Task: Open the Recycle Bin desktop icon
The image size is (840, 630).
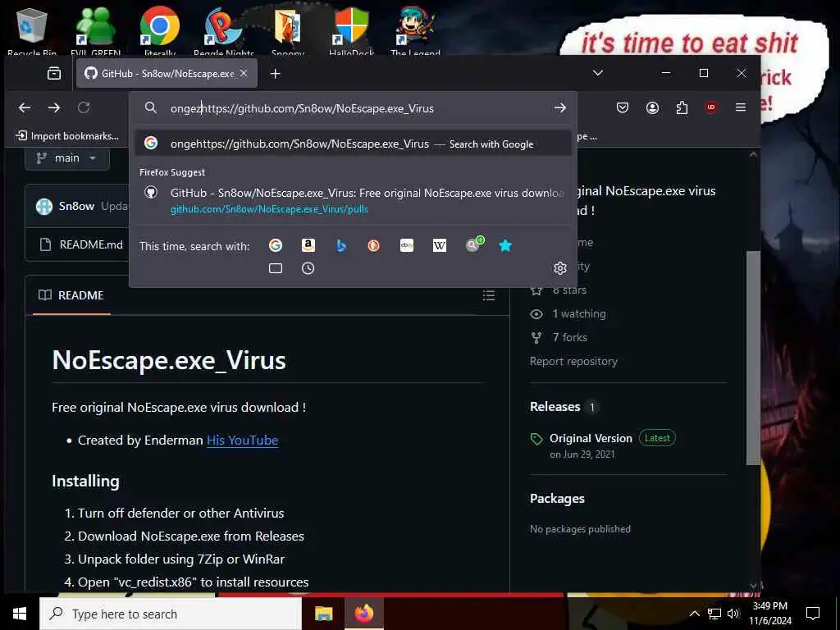Action: pos(32,30)
